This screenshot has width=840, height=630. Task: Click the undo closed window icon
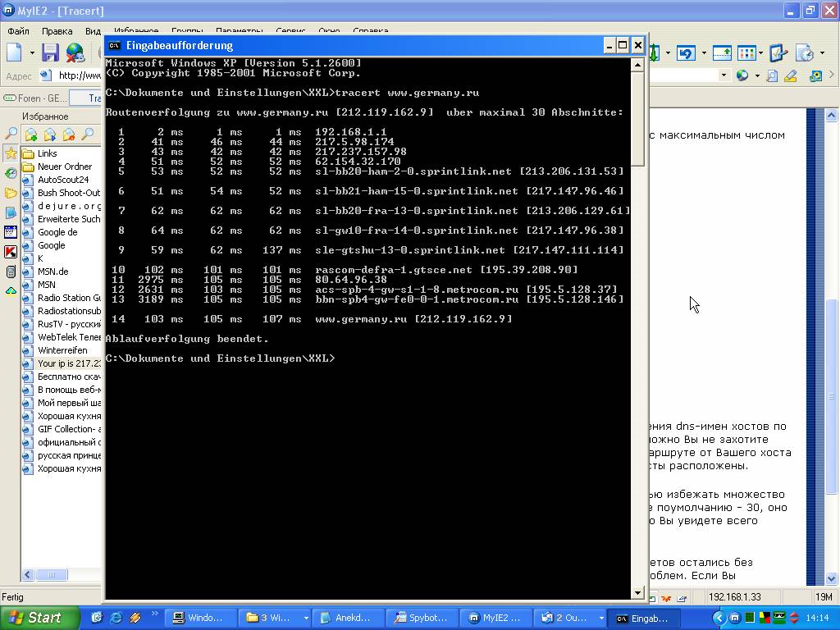(687, 53)
